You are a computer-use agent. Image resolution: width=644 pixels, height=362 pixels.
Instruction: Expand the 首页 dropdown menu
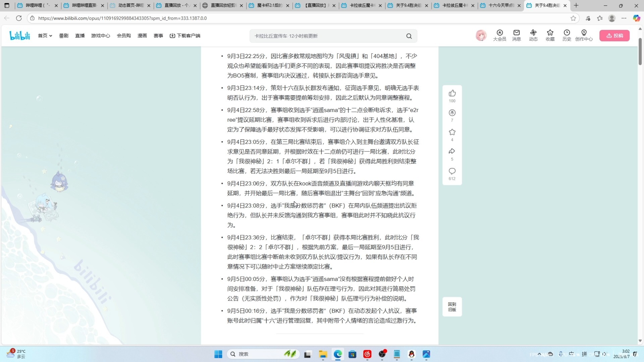point(45,36)
